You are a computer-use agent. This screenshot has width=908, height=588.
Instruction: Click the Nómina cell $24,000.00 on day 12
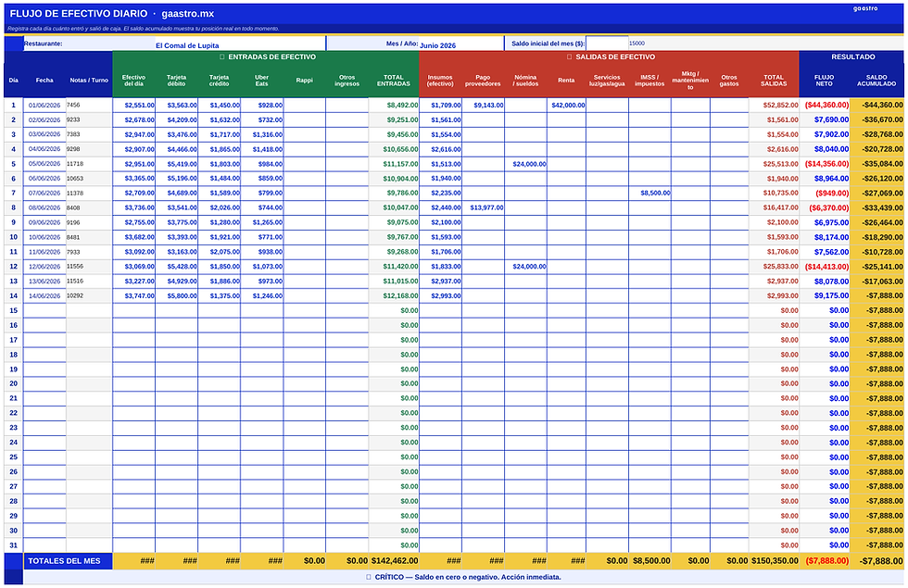tap(526, 267)
